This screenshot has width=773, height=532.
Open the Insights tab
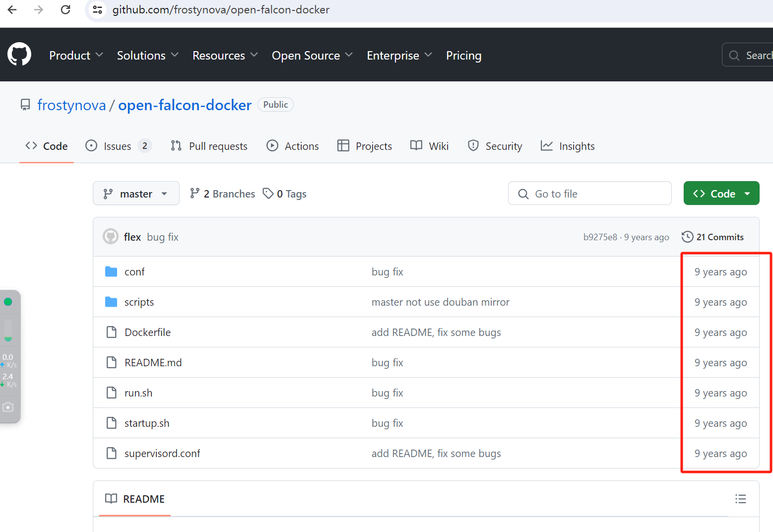pyautogui.click(x=568, y=146)
